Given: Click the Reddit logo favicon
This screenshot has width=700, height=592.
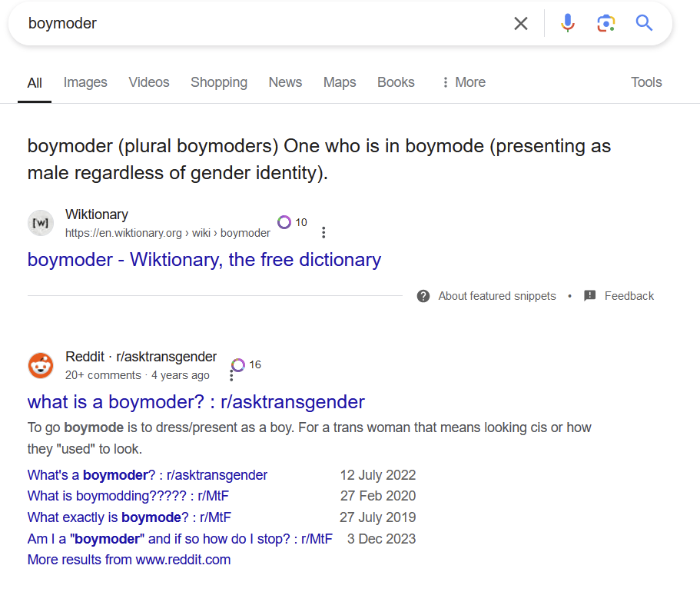Looking at the screenshot, I should coord(41,365).
